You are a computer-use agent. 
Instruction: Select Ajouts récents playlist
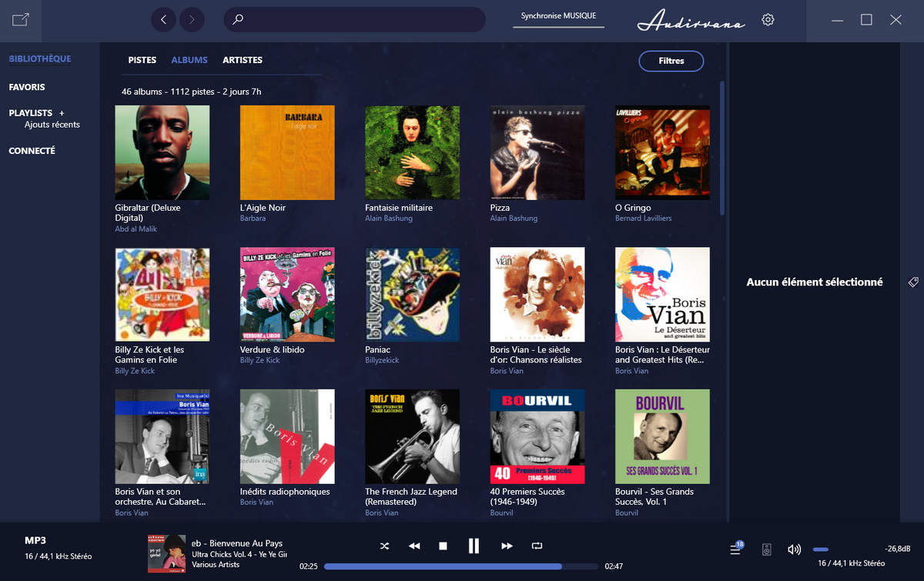point(52,125)
